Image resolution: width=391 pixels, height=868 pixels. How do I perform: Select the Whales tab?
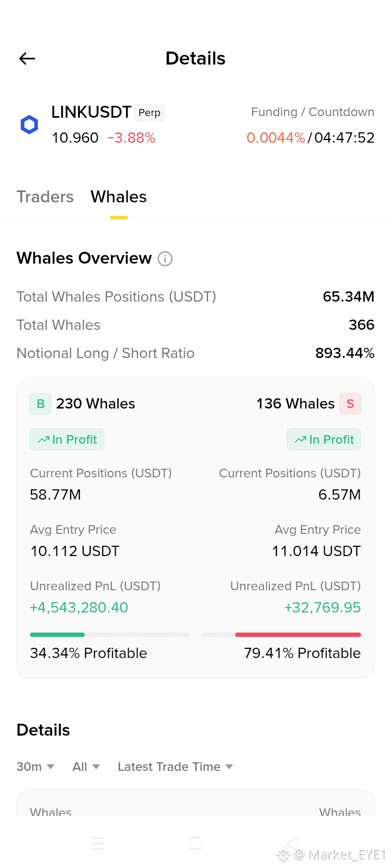pos(118,196)
